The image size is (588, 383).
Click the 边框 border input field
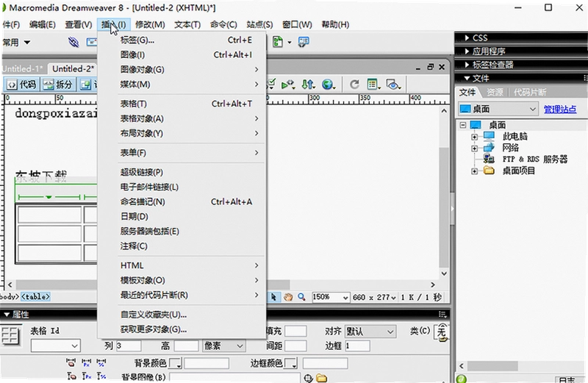click(x=357, y=346)
